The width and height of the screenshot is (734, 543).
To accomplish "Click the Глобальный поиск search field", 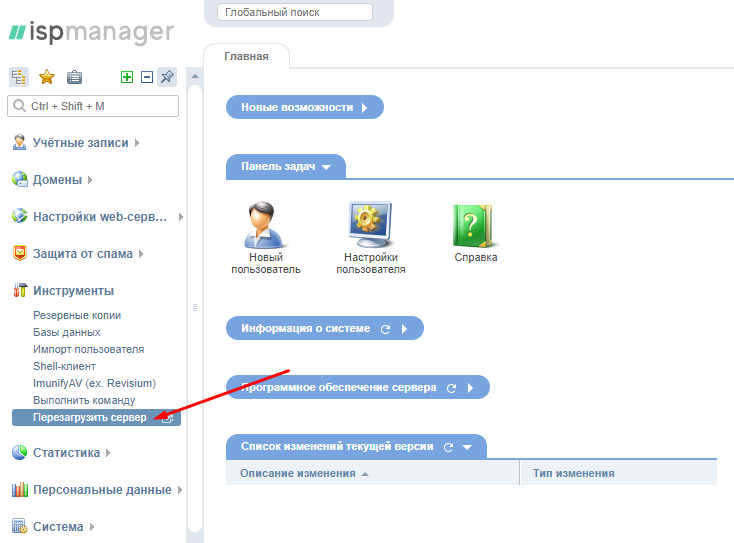I will pyautogui.click(x=294, y=12).
